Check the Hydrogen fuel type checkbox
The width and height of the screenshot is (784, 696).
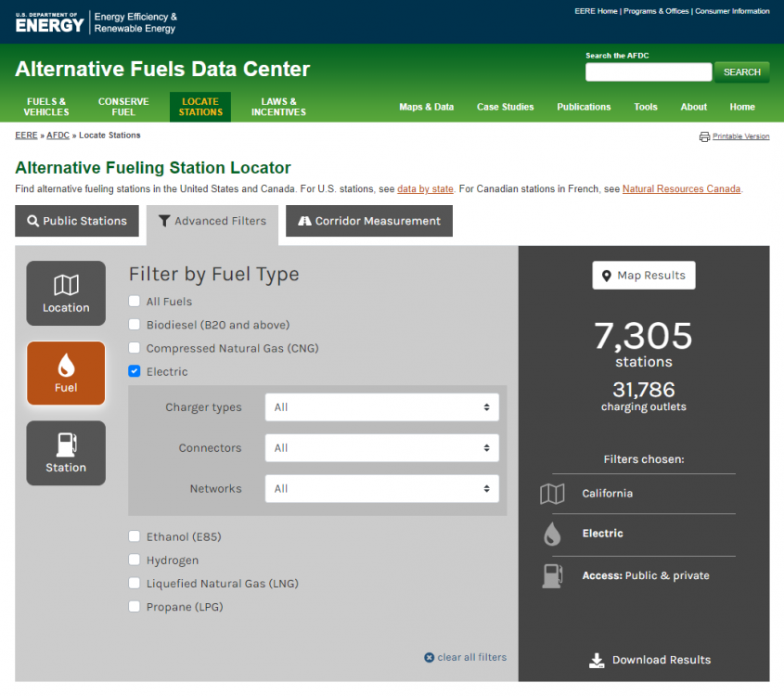tap(135, 561)
